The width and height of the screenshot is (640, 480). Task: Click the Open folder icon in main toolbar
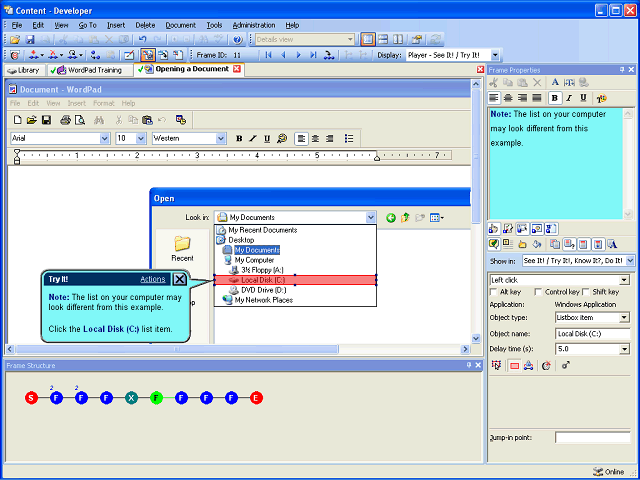15,40
